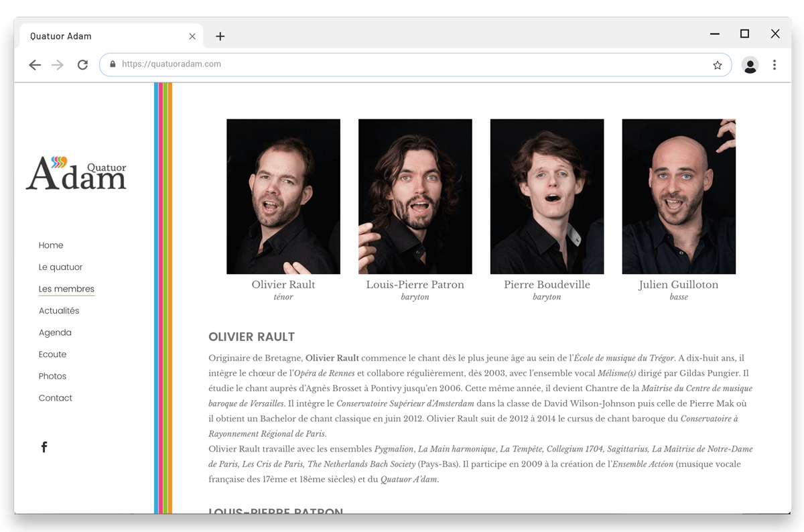
Task: Click the address bar URL field
Action: coord(402,65)
